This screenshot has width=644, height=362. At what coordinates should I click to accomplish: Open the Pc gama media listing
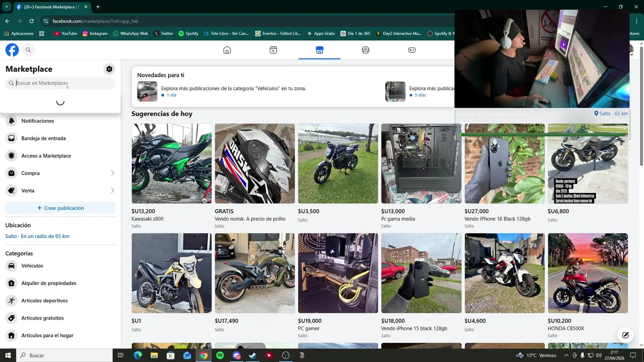click(x=421, y=163)
